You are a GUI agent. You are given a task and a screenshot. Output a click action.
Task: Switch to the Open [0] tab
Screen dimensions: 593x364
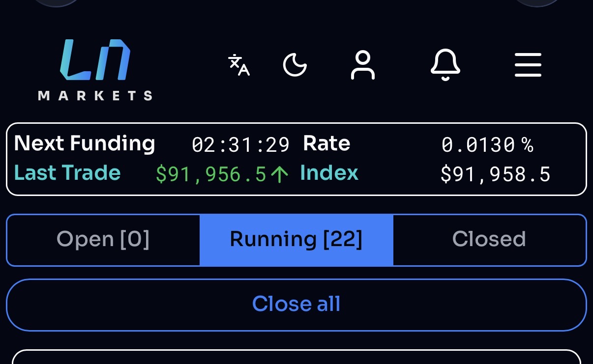[x=103, y=240]
